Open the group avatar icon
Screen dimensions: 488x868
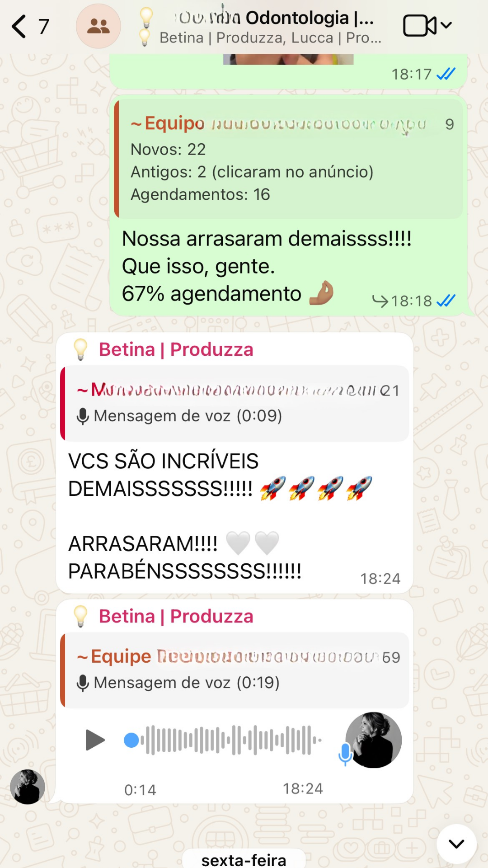pos(99,26)
